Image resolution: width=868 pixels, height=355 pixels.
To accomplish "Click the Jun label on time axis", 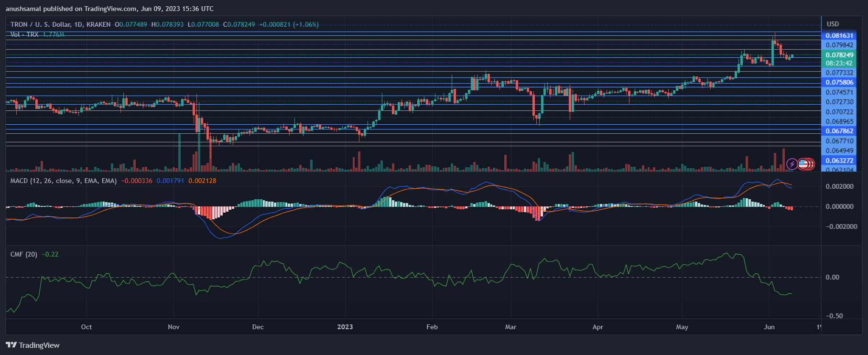I will pos(769,327).
